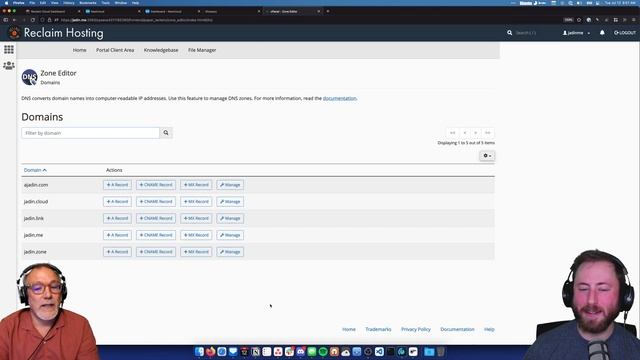640x360 pixels.
Task: Add MX Record for jadin.zone
Action: (x=196, y=252)
